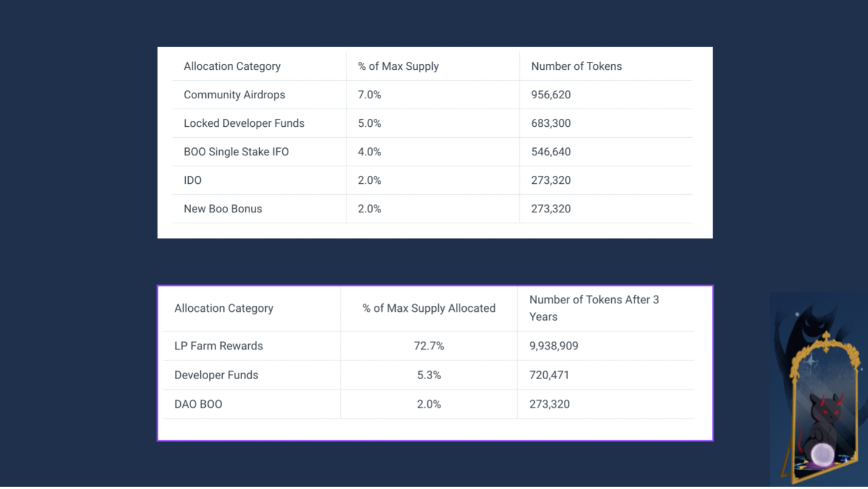Click the crystal ball beneath the cat
This screenshot has width=868, height=489.
pyautogui.click(x=824, y=453)
